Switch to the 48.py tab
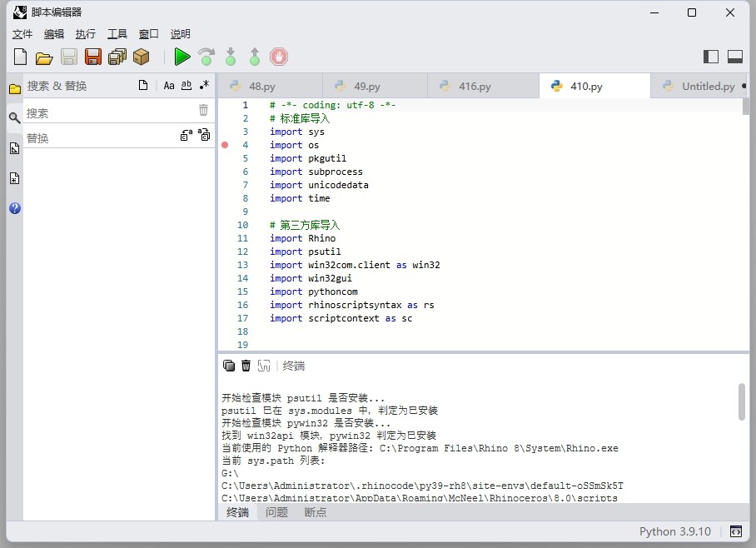 click(x=270, y=86)
